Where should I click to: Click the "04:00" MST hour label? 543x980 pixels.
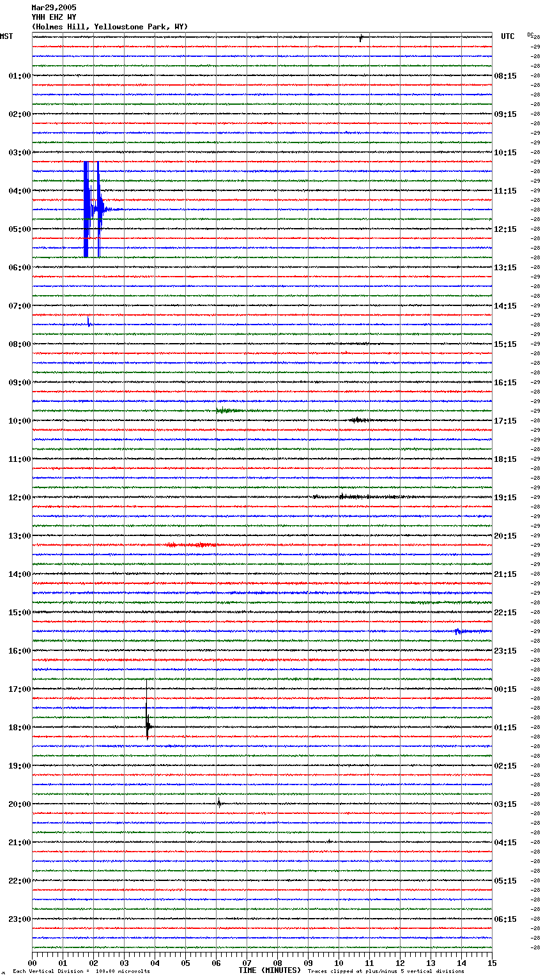pos(20,191)
